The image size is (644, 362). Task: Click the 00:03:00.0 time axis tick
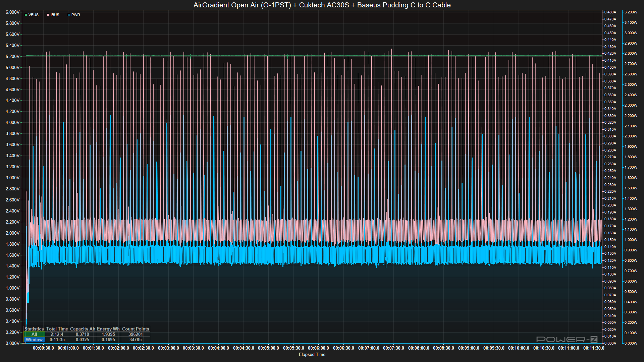tap(168, 348)
